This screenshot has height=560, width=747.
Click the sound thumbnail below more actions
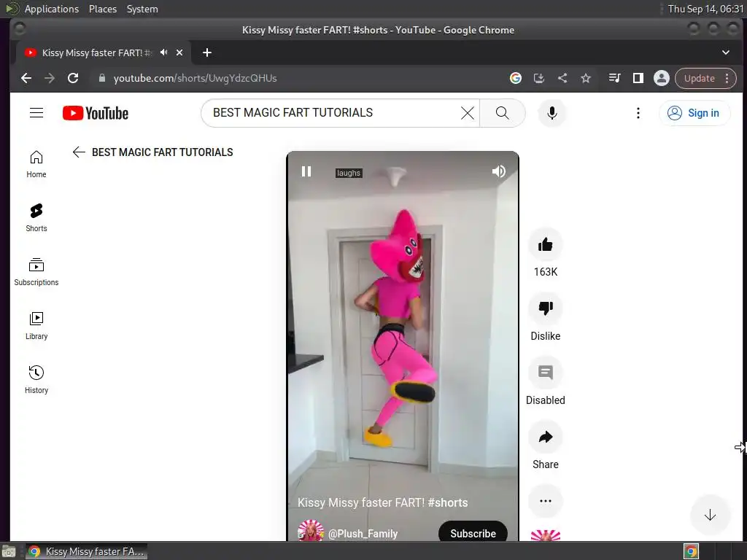pos(546,535)
